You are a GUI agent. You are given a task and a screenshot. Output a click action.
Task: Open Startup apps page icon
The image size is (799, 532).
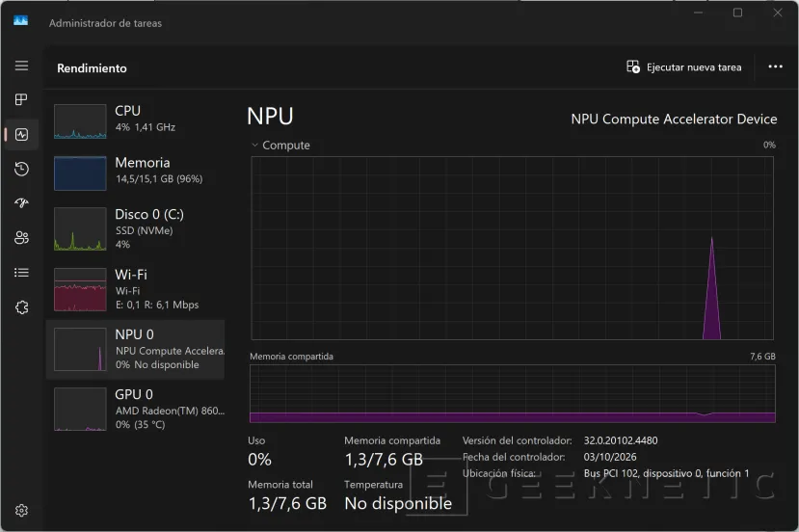click(x=21, y=203)
